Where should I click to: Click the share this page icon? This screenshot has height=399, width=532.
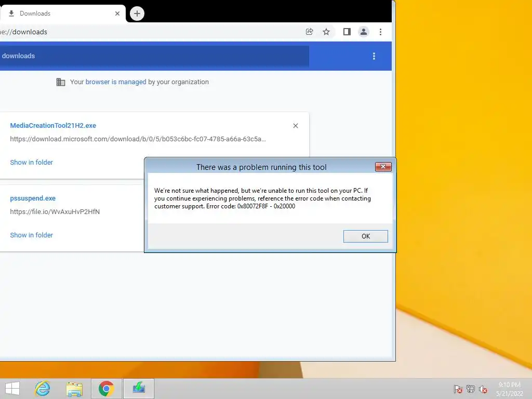coord(310,32)
